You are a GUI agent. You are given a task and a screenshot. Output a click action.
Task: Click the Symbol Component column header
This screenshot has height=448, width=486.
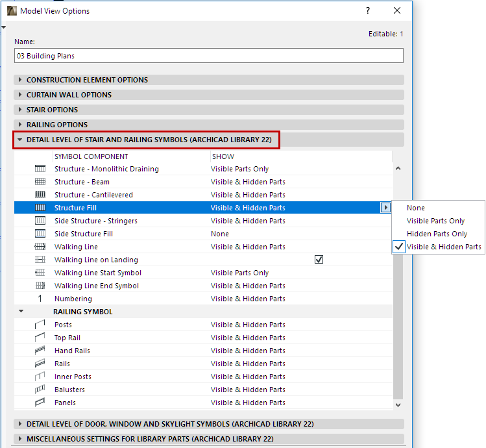[91, 156]
